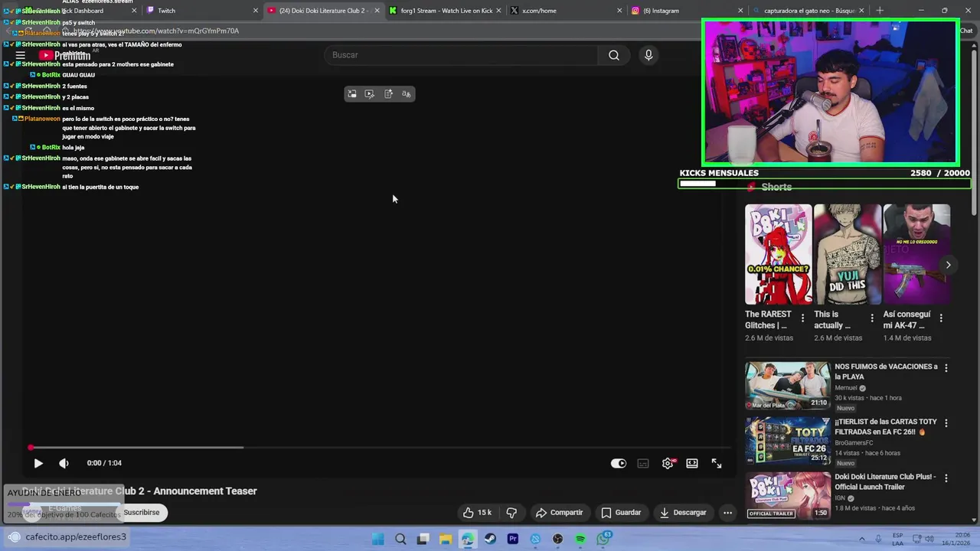Open options for Doki Doki Plus launch trailer

click(946, 478)
